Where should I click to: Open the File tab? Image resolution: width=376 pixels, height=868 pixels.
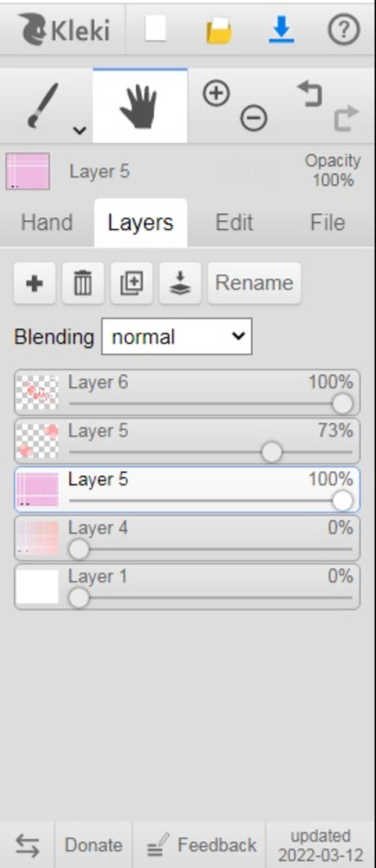(328, 222)
